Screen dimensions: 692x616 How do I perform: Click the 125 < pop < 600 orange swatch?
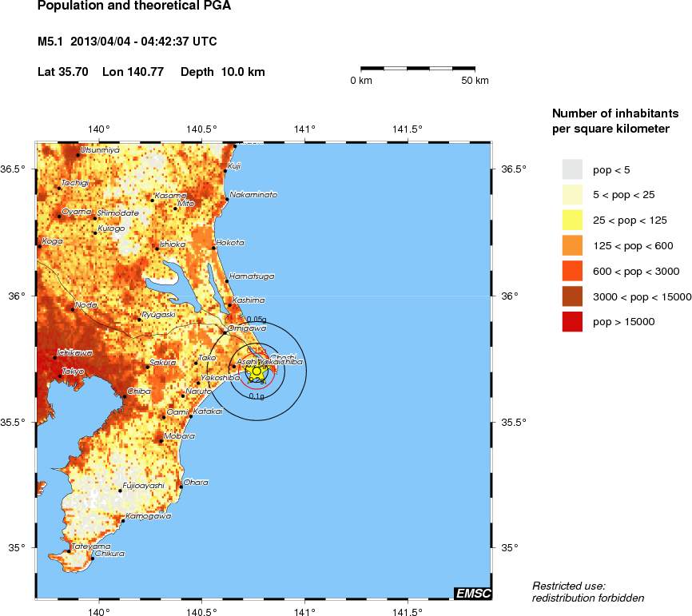tap(572, 245)
